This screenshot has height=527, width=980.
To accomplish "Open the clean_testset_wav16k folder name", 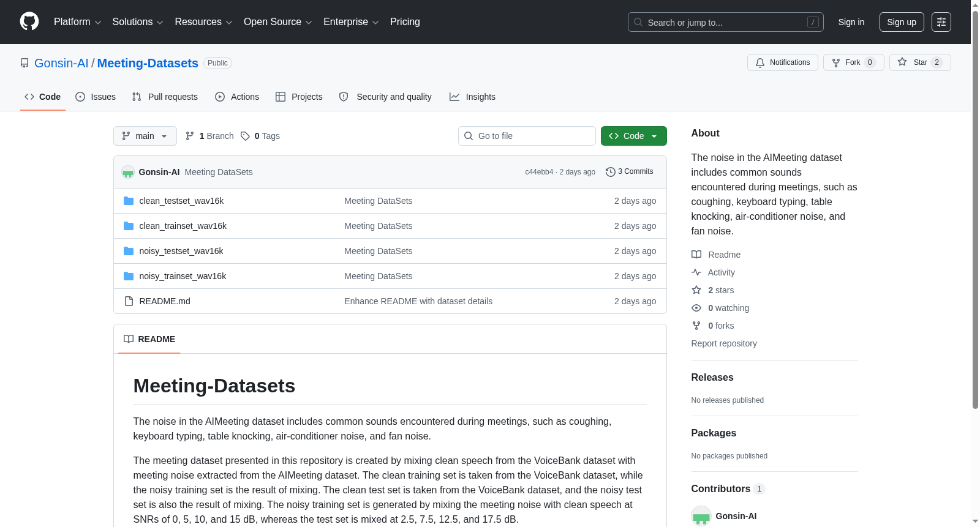I will pyautogui.click(x=181, y=201).
